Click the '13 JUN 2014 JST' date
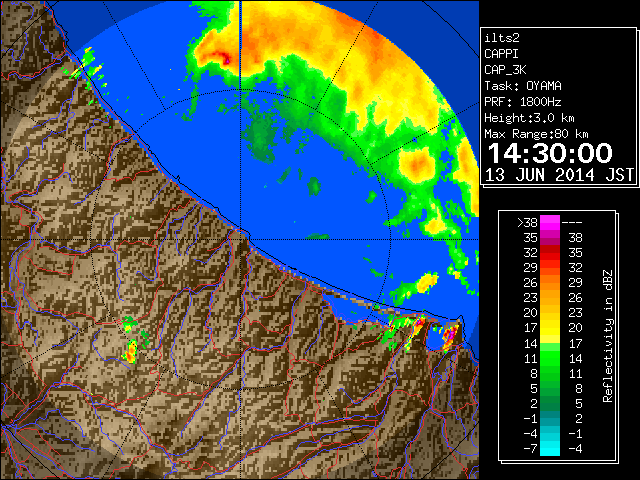 click(x=559, y=175)
